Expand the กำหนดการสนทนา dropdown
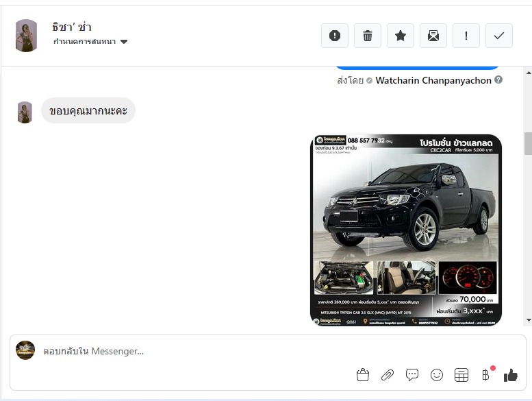The image size is (532, 401). click(x=90, y=41)
